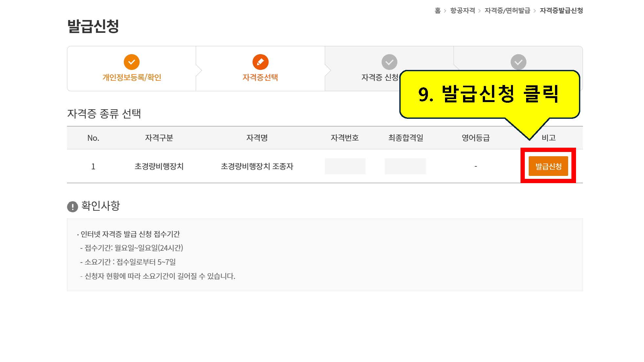Click the 확인사항 exclamation info icon
The image size is (644, 362).
73,207
